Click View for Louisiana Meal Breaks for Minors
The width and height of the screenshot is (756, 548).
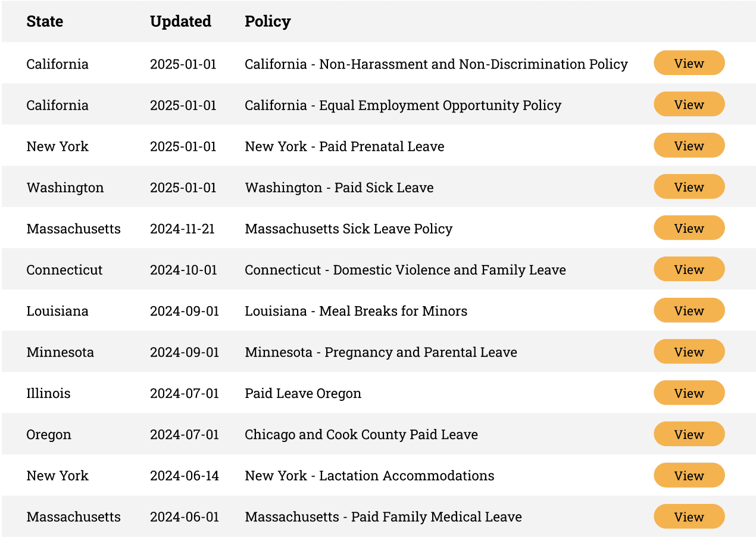(689, 310)
